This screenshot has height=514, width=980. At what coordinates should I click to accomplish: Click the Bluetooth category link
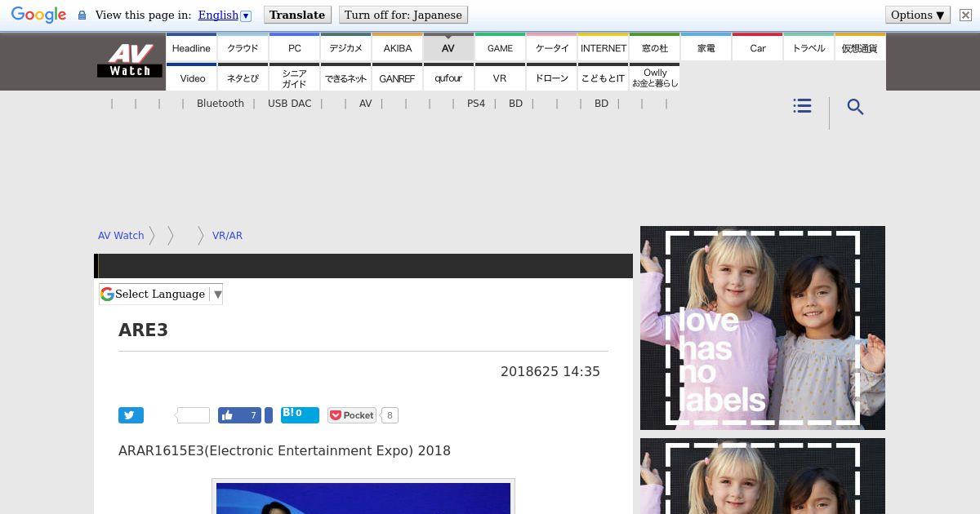point(220,104)
